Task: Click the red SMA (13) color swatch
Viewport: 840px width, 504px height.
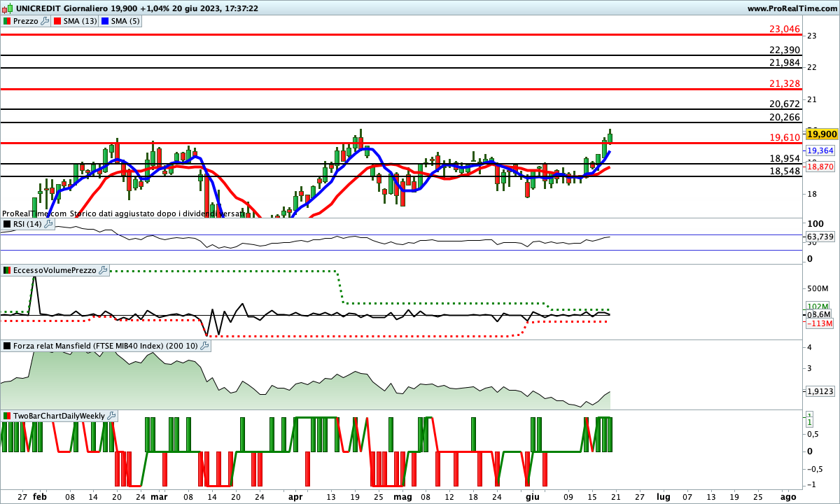Action: pyautogui.click(x=57, y=21)
